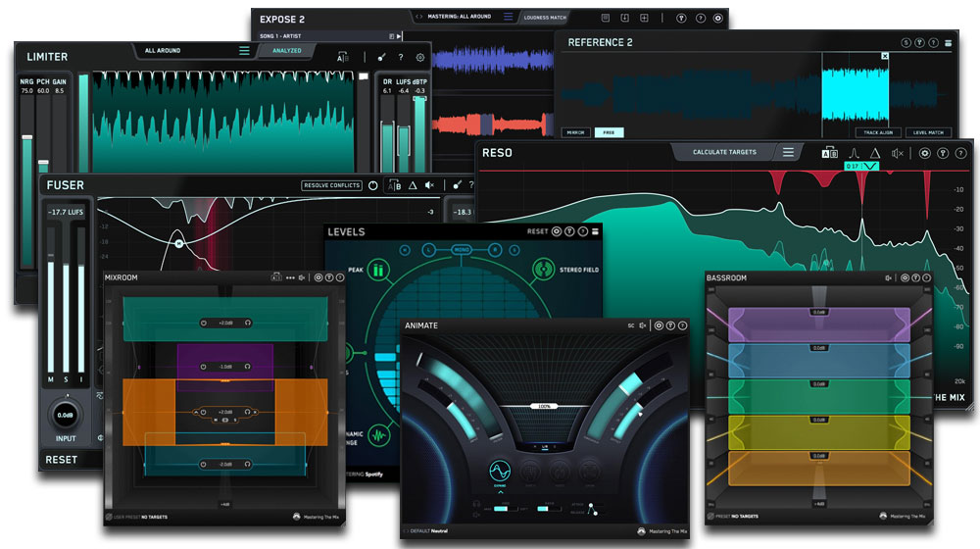Click Expose 2 add track plus icon

click(x=644, y=18)
